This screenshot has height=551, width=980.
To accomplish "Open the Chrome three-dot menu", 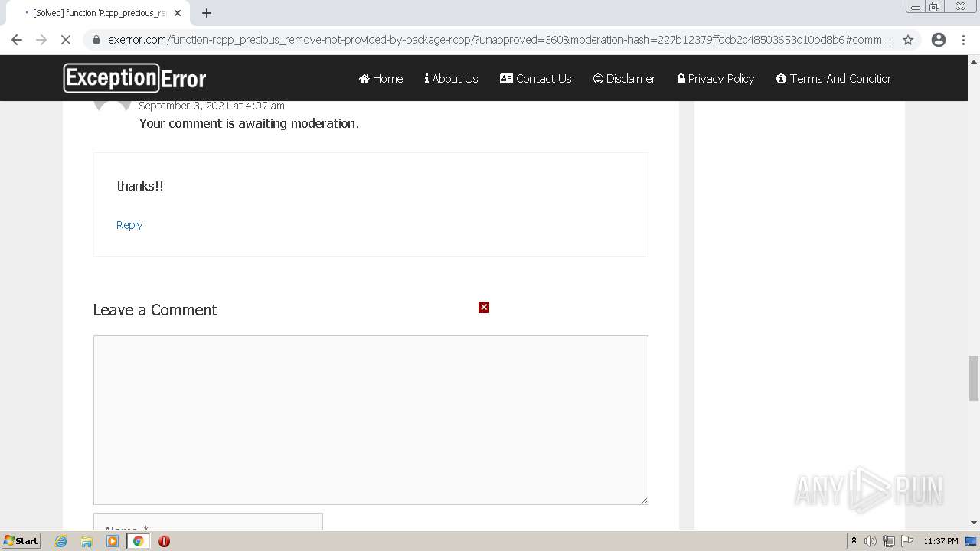I will coord(963,40).
